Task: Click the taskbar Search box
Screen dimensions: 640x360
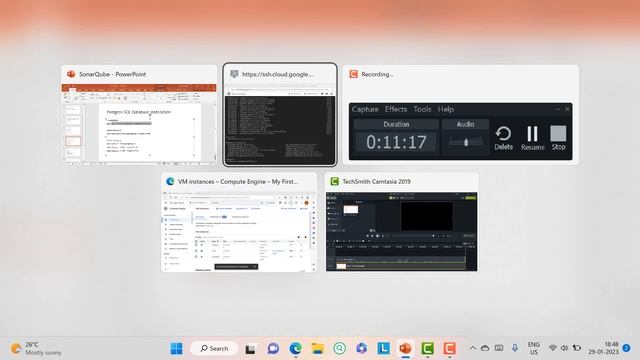Action: pos(214,349)
